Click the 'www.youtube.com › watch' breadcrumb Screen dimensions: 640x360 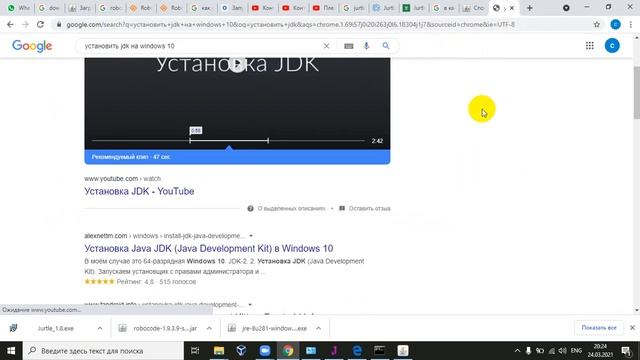122,178
